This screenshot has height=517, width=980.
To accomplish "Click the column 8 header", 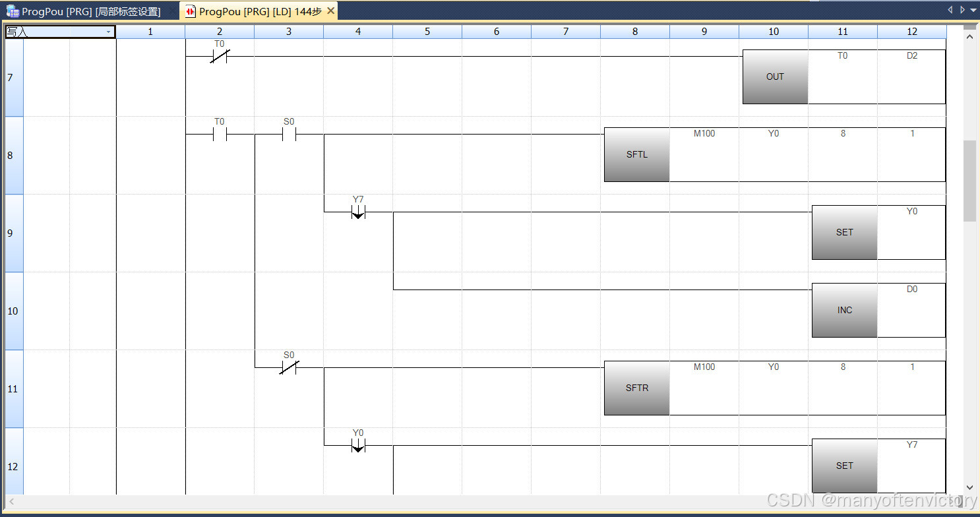I will pos(635,32).
